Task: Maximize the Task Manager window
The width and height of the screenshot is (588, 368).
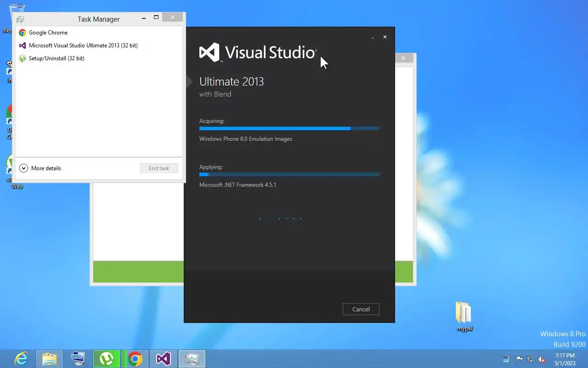Action: [156, 17]
